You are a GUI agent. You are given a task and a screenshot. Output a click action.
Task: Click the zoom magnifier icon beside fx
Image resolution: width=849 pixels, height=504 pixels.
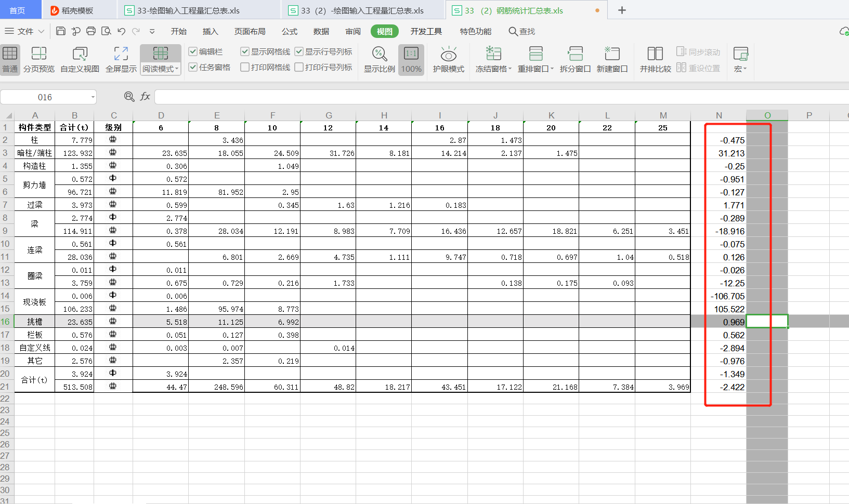point(129,97)
